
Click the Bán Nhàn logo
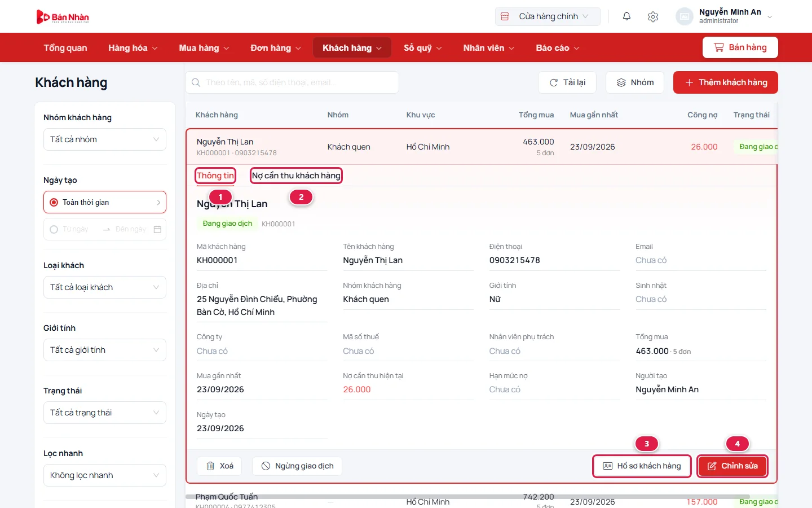[63, 17]
